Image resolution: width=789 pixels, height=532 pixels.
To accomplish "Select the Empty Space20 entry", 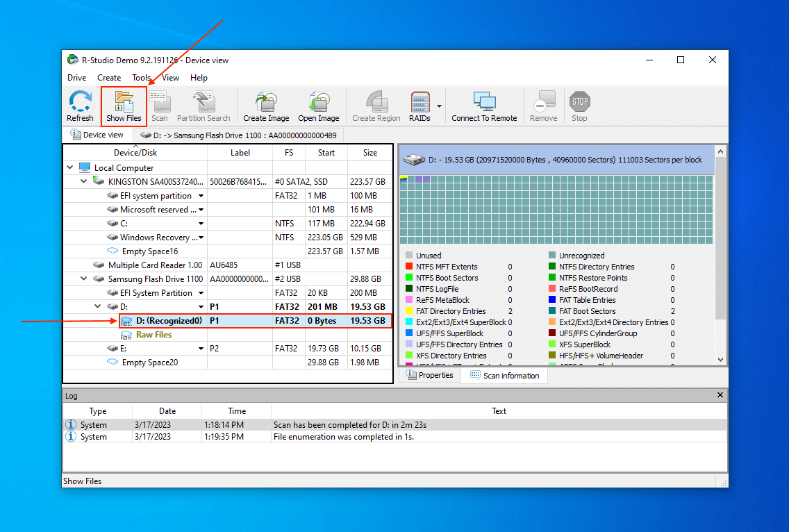I will pyautogui.click(x=228, y=363).
